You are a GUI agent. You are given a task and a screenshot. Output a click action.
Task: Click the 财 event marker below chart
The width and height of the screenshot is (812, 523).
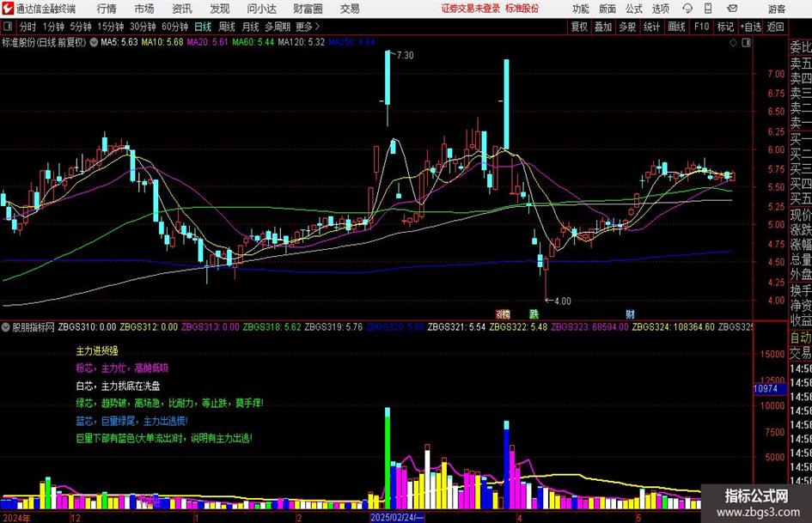point(630,313)
